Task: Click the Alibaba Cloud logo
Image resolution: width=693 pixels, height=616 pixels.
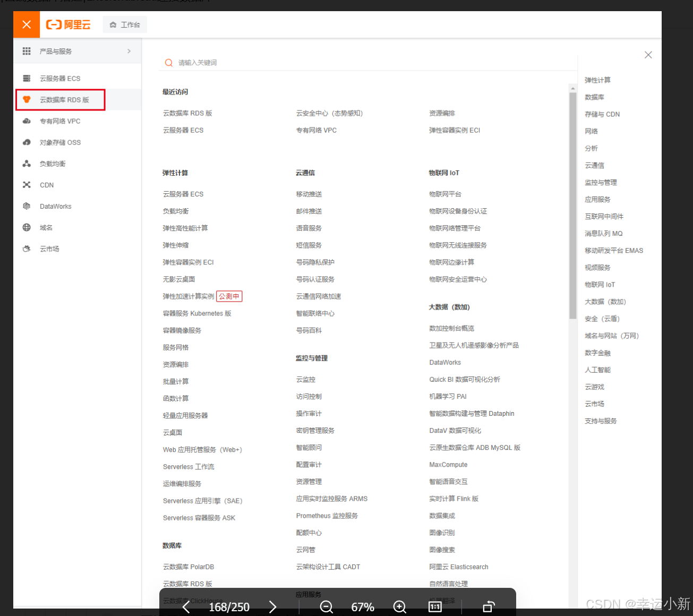Action: (x=68, y=24)
